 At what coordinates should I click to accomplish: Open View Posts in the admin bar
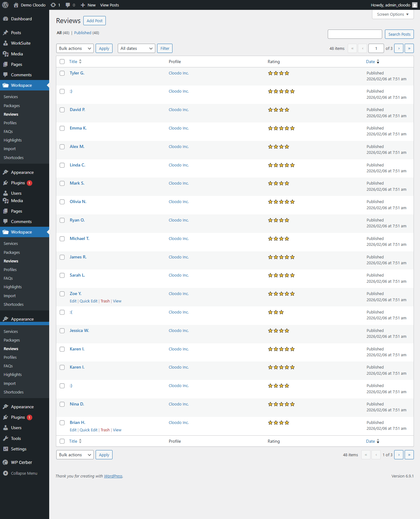(109, 5)
